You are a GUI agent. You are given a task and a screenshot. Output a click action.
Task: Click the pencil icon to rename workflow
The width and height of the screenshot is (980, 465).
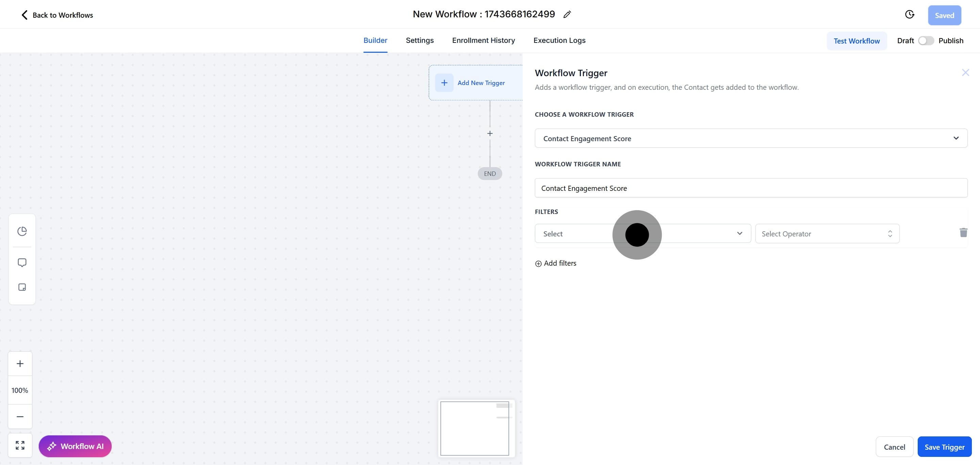(x=567, y=14)
